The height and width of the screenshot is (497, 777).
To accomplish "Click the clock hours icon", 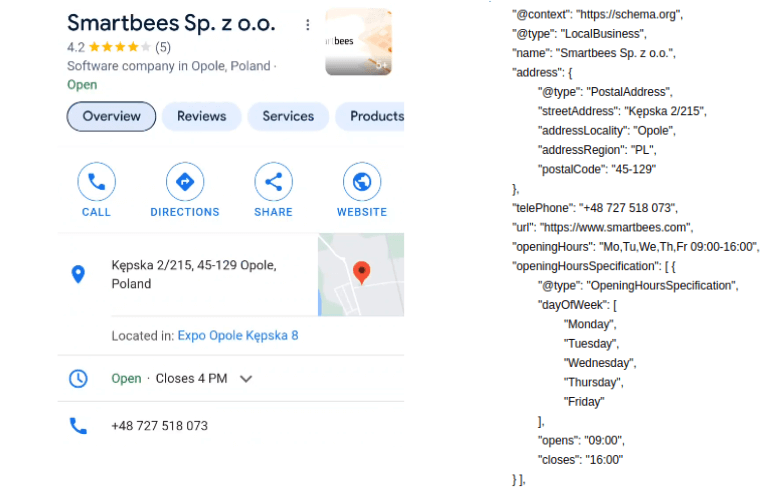I will pos(78,379).
